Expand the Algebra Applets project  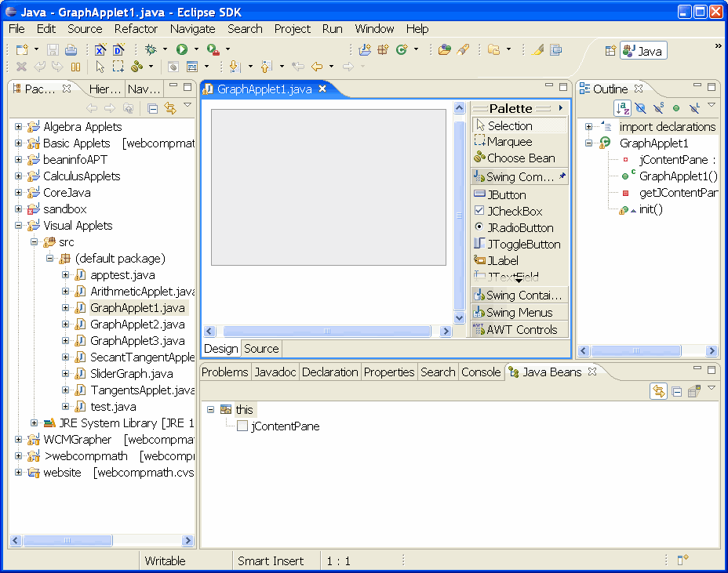tap(19, 126)
